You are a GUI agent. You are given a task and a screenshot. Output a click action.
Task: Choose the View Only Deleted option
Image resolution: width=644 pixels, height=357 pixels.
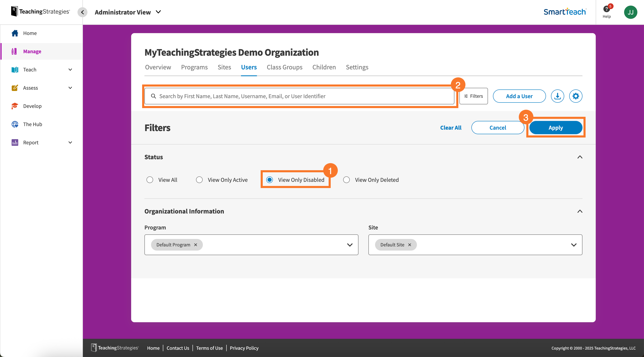pyautogui.click(x=346, y=180)
